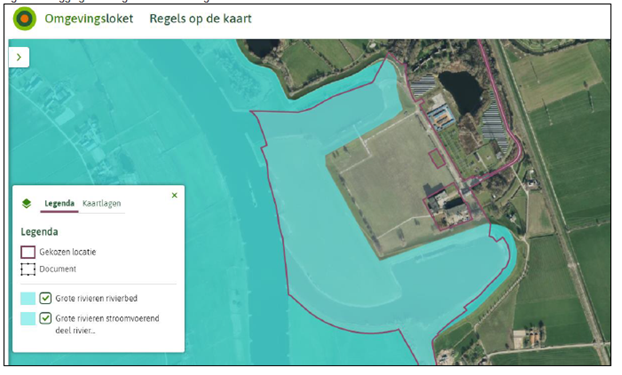Click the dark pond on the map
This screenshot has height=375, width=622.
click(463, 92)
